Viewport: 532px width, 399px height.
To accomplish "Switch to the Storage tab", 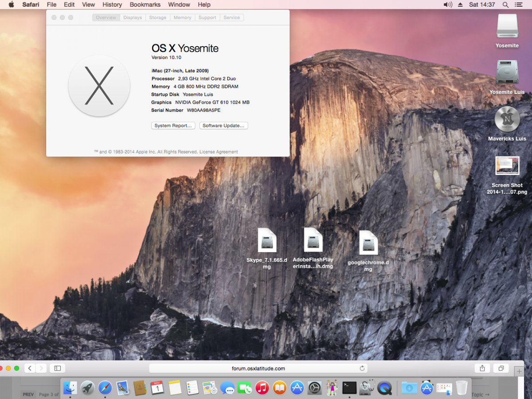I will (157, 18).
